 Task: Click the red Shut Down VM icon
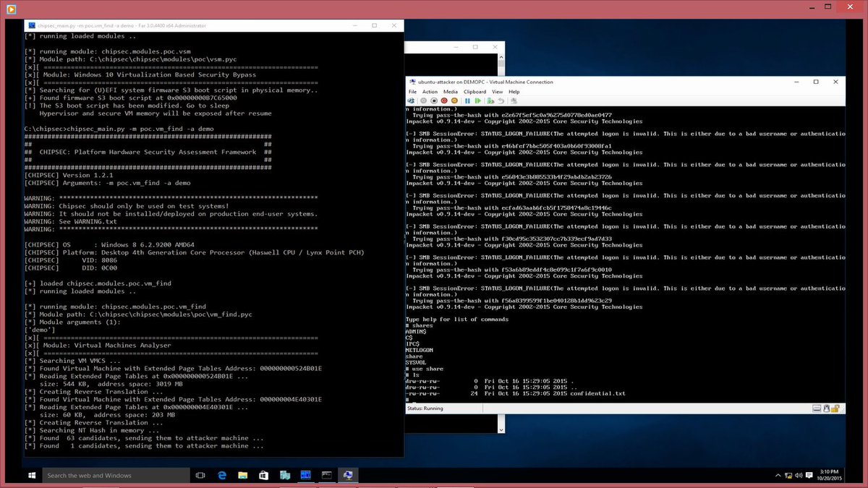point(444,100)
